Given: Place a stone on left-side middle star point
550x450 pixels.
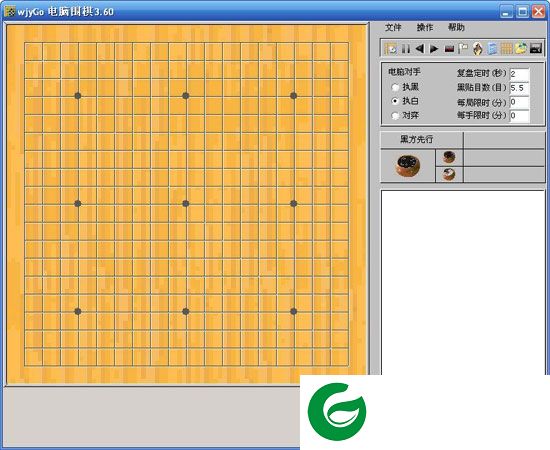Looking at the screenshot, I should pyautogui.click(x=78, y=203).
